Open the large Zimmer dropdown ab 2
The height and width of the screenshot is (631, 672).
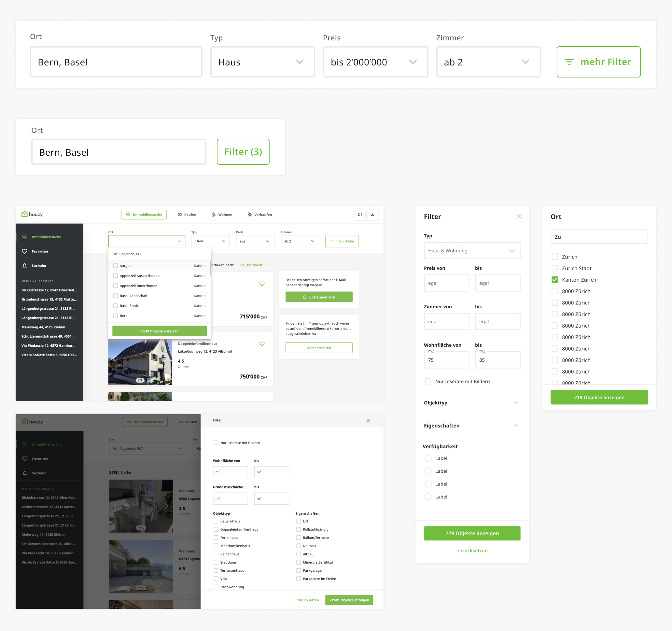tap(488, 62)
